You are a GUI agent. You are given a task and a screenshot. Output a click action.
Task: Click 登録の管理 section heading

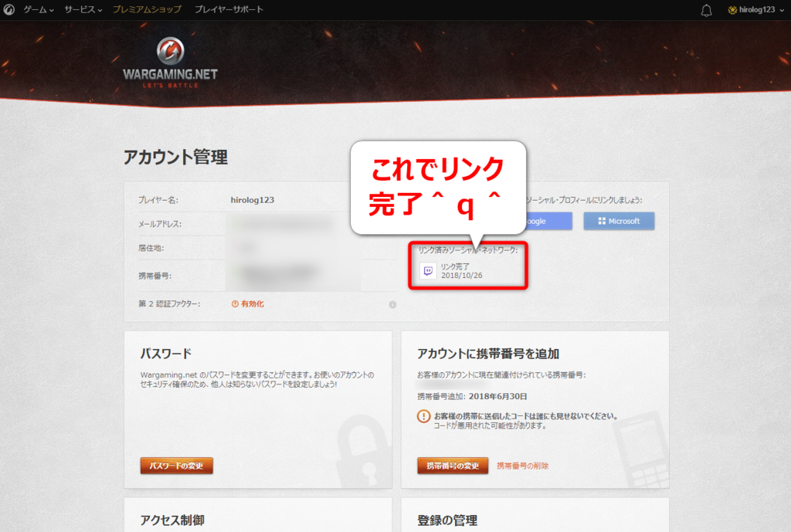(x=447, y=520)
